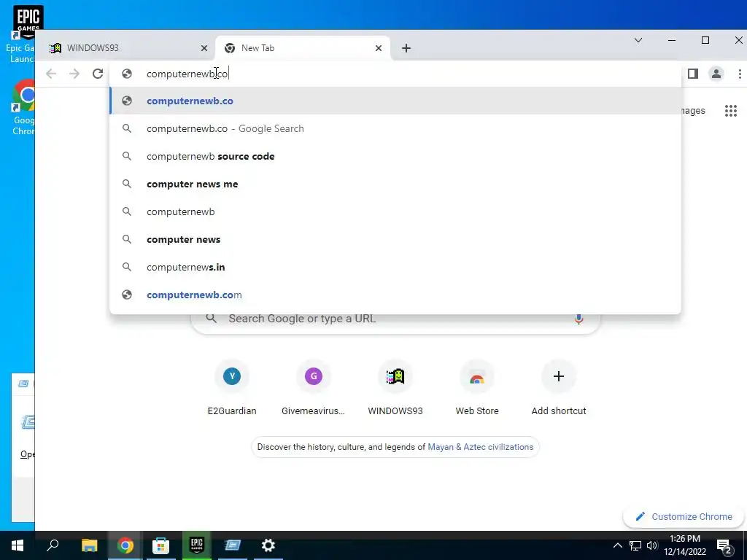Close the New Tab tab
The image size is (747, 560).
tap(379, 48)
